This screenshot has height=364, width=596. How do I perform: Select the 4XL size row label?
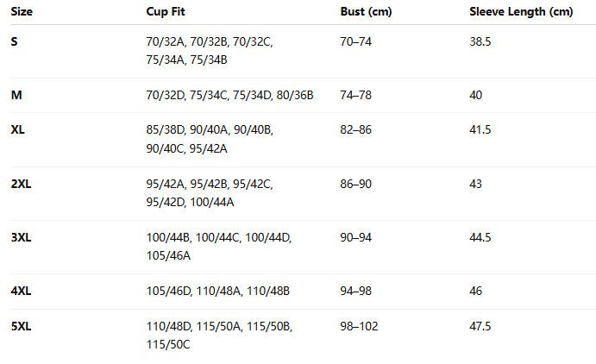(21, 291)
